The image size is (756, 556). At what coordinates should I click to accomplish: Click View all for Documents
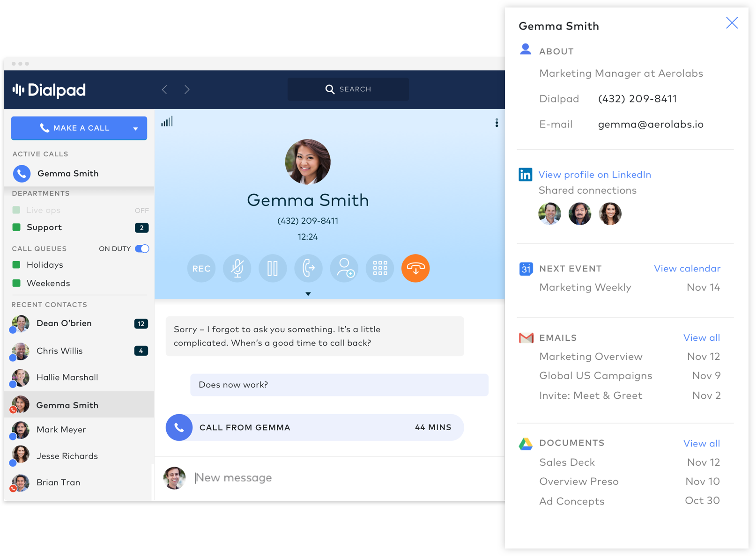pyautogui.click(x=702, y=444)
